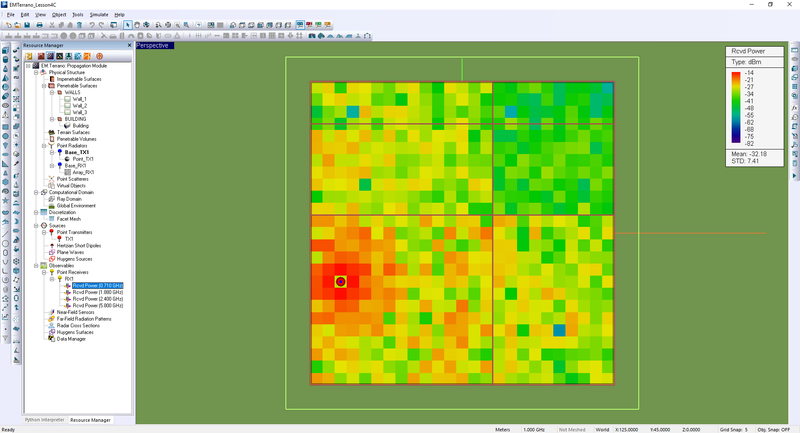Screen dimensions: 800x433
Task: Click the Data Manager icon in tree
Action: [x=52, y=339]
